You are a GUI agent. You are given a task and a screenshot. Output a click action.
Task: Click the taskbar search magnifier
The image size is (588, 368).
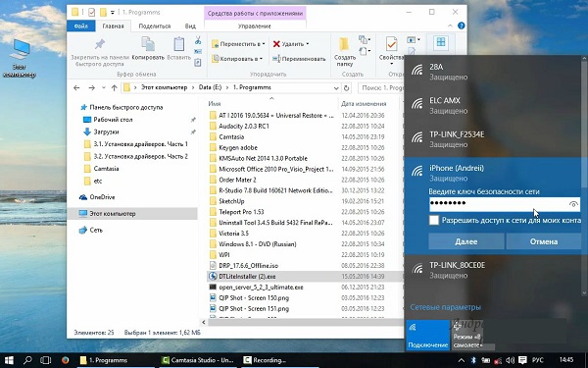(x=27, y=360)
